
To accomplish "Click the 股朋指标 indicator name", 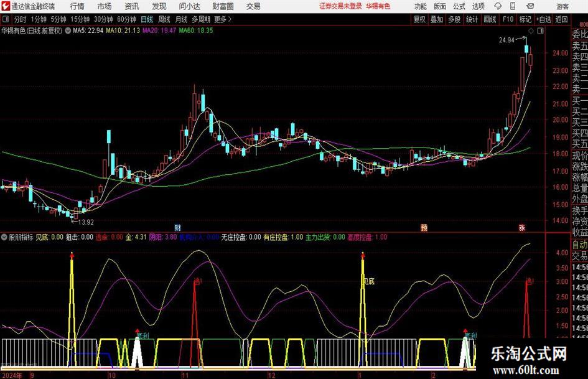I will tap(21, 237).
